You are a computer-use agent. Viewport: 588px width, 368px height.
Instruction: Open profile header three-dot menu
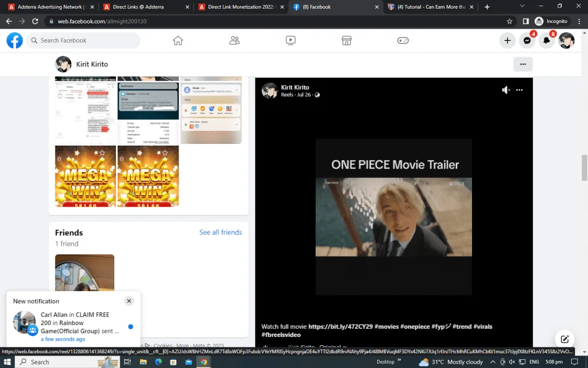(523, 64)
